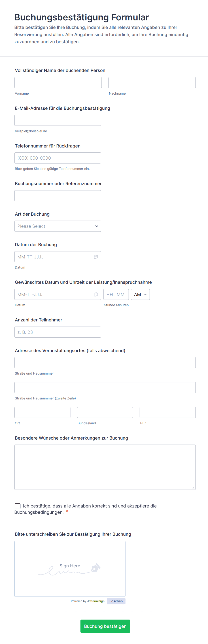
Task: Open calendar icon in Datum der Buchung
Action: pos(96,257)
